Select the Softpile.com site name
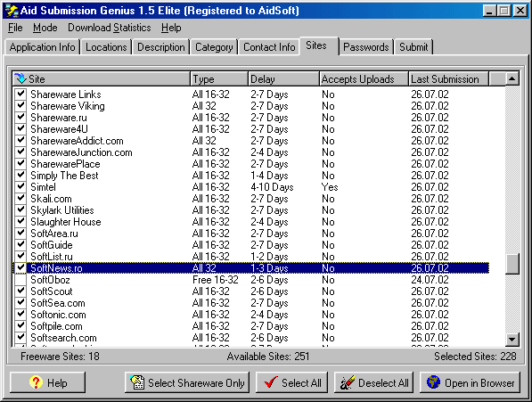 tap(56, 325)
